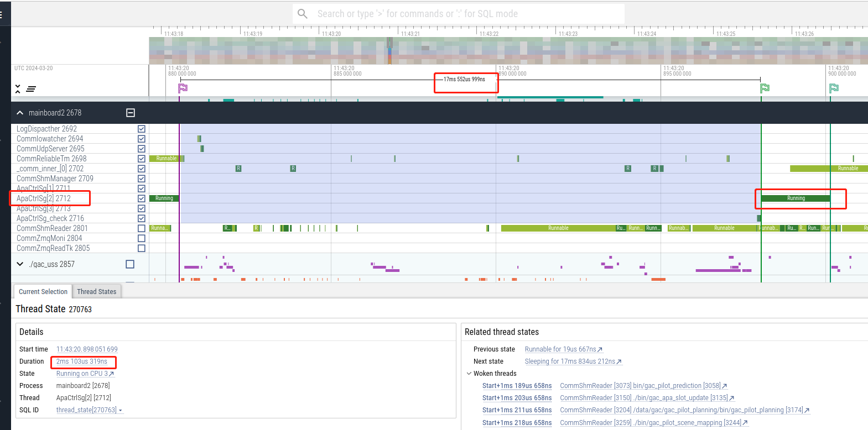Click the first green flag marker
The width and height of the screenshot is (868, 430).
coord(765,88)
